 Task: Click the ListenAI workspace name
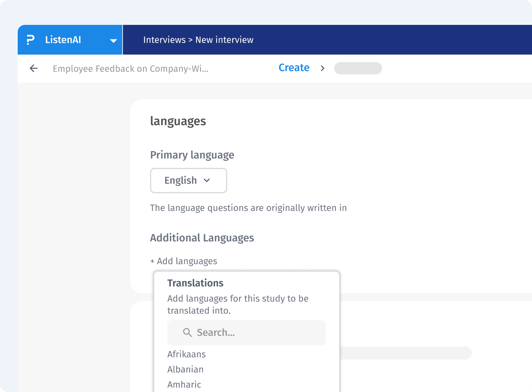click(x=63, y=40)
